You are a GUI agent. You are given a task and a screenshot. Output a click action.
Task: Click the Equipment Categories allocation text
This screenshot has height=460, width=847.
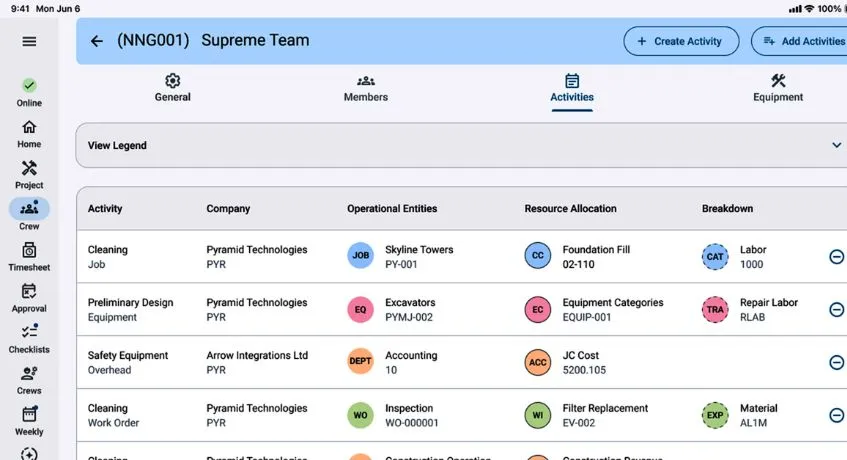[613, 302]
